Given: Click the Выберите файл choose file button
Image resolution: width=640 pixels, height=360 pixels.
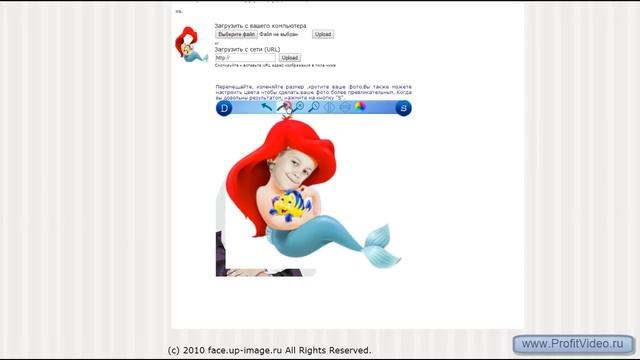Looking at the screenshot, I should pos(236,34).
